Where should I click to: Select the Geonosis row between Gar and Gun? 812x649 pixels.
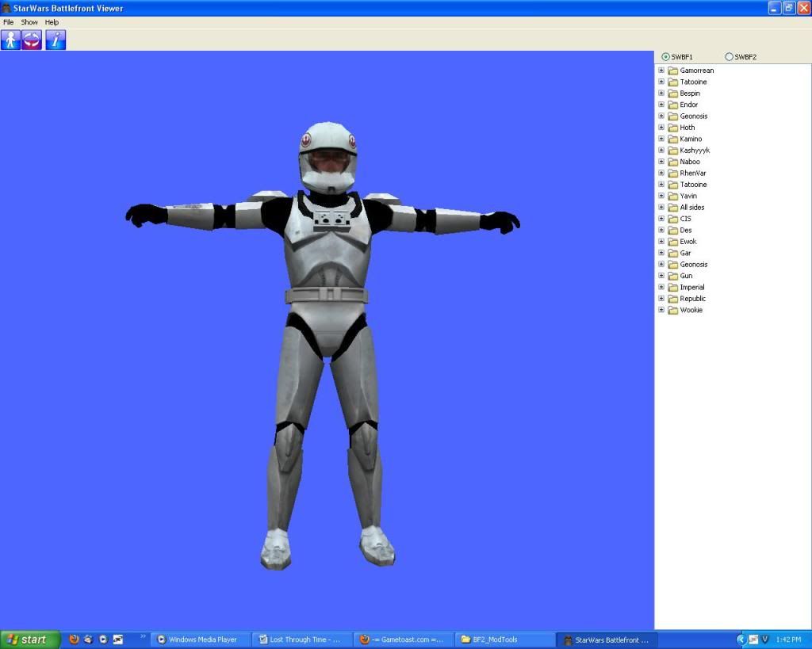click(693, 264)
